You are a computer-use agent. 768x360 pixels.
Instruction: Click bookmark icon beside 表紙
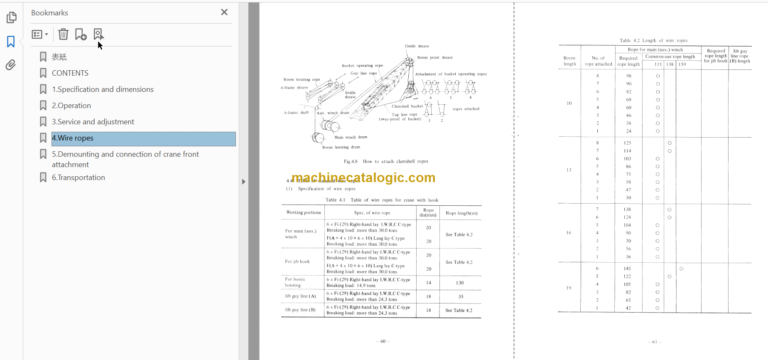point(43,57)
